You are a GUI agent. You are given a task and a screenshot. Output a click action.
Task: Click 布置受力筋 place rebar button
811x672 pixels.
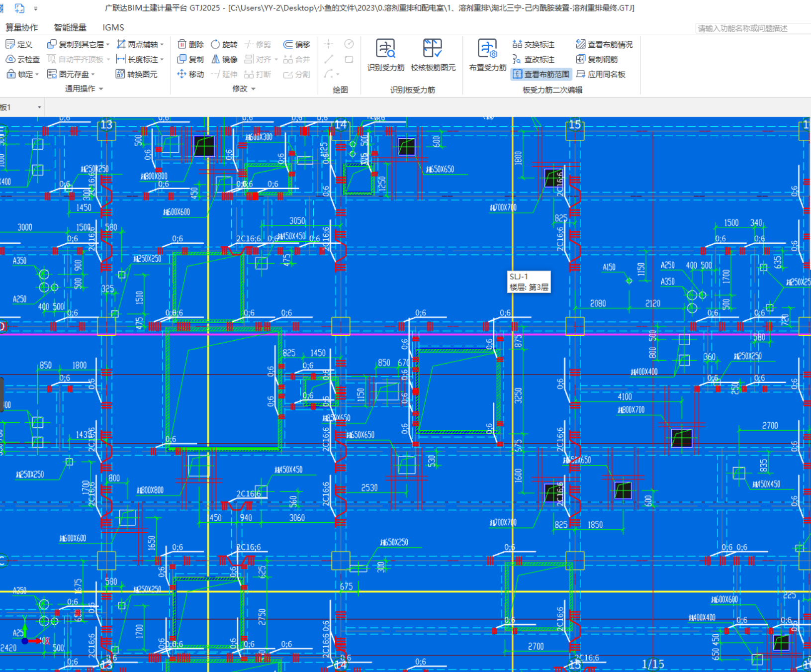488,55
